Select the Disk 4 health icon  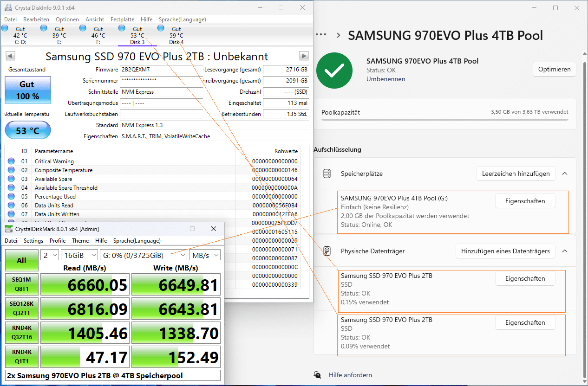161,28
